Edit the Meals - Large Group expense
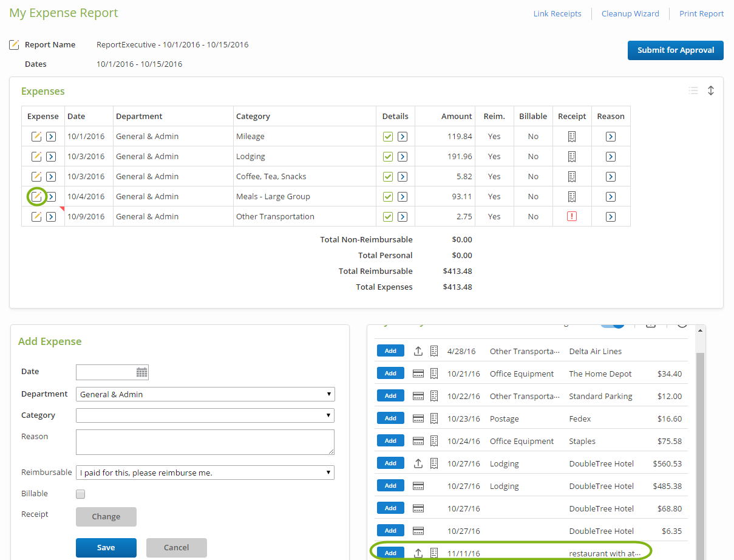The image size is (734, 560). (x=36, y=196)
